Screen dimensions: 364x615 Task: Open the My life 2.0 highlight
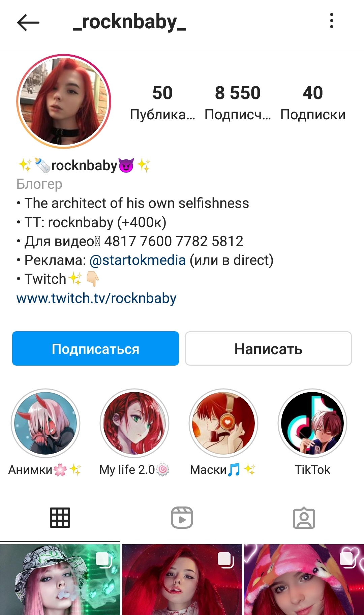pos(134,423)
